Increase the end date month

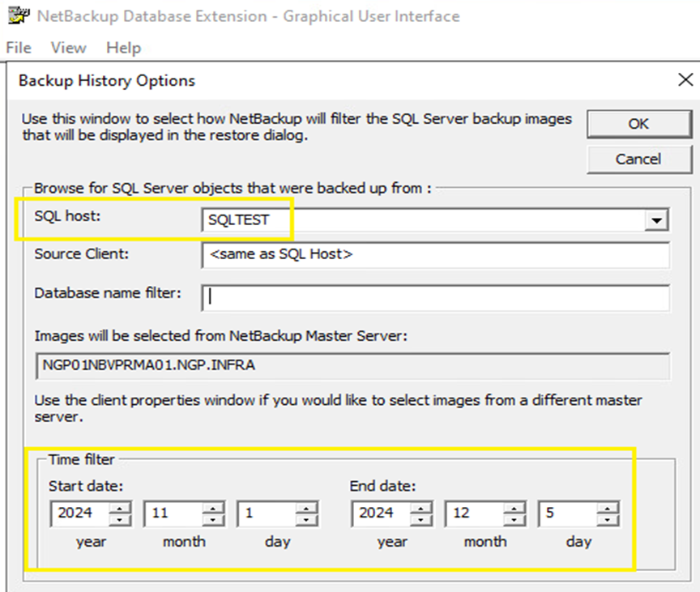(x=514, y=508)
